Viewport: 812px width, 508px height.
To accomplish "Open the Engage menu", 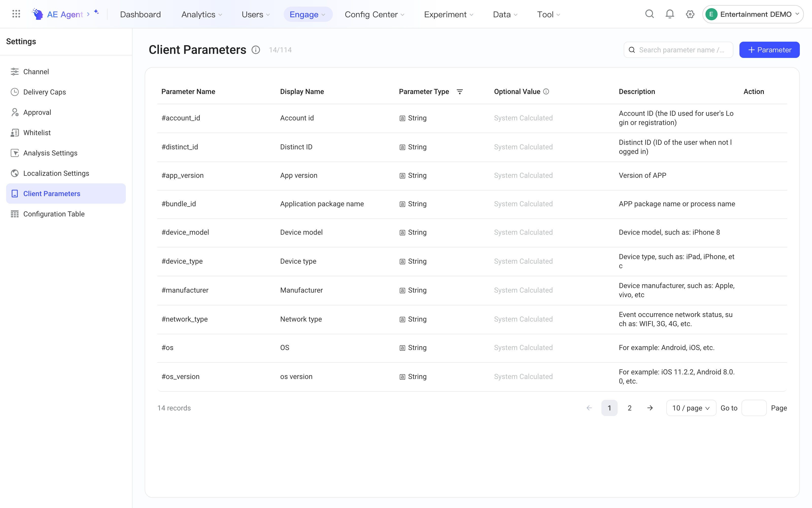I will [x=308, y=14].
